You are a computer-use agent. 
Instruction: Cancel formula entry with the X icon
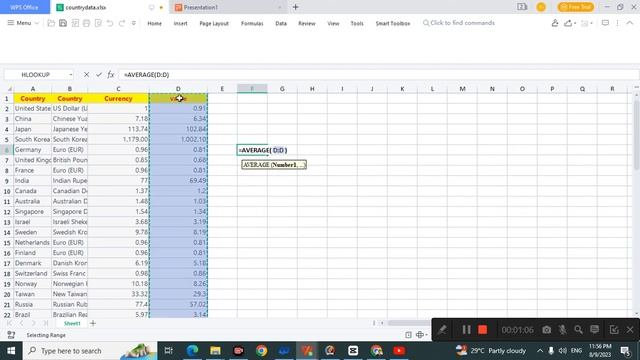coord(86,74)
